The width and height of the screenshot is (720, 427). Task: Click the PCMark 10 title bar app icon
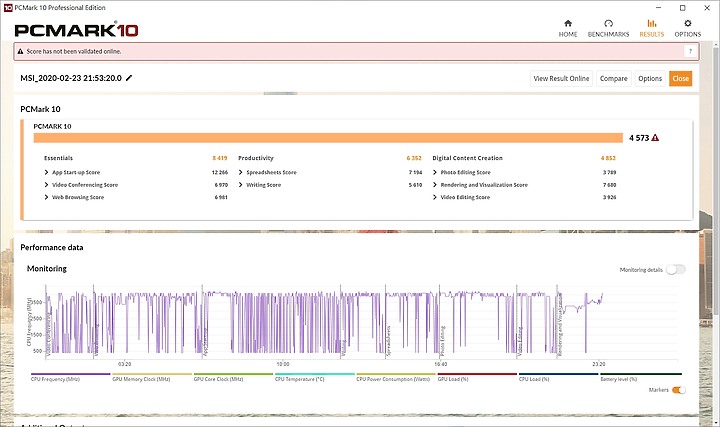pos(8,8)
